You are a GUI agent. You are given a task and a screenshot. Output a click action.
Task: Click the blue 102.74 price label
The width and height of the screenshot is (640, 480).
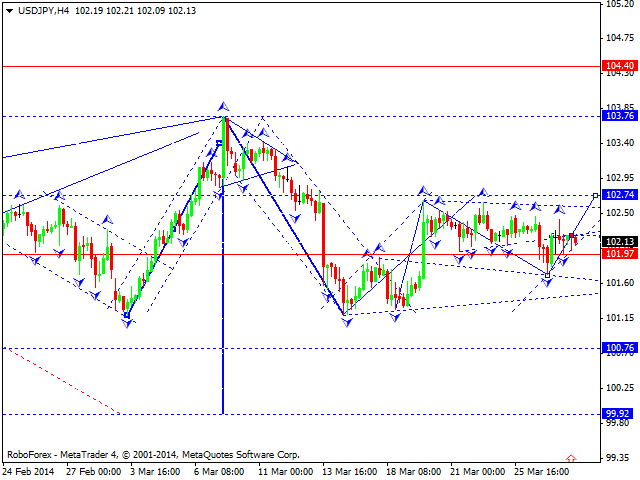pos(618,195)
